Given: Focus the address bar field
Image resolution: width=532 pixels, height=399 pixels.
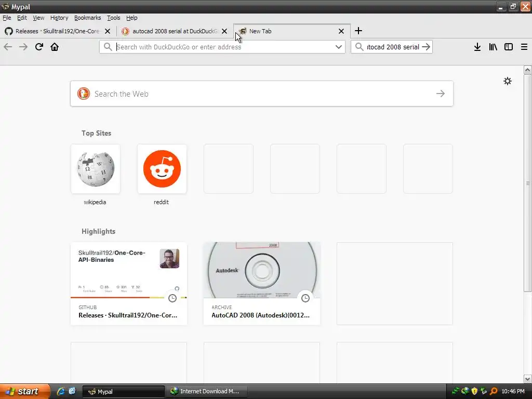Looking at the screenshot, I should 222,47.
